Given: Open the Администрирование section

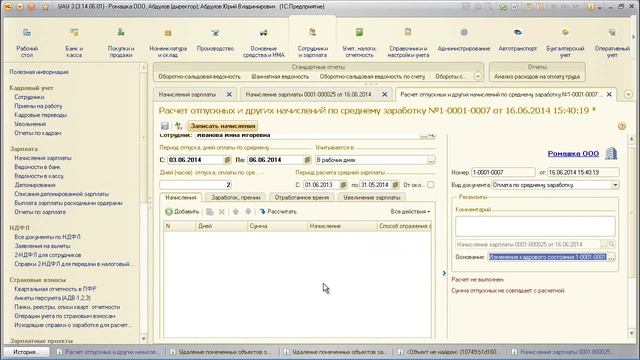Looking at the screenshot, I should 464,39.
